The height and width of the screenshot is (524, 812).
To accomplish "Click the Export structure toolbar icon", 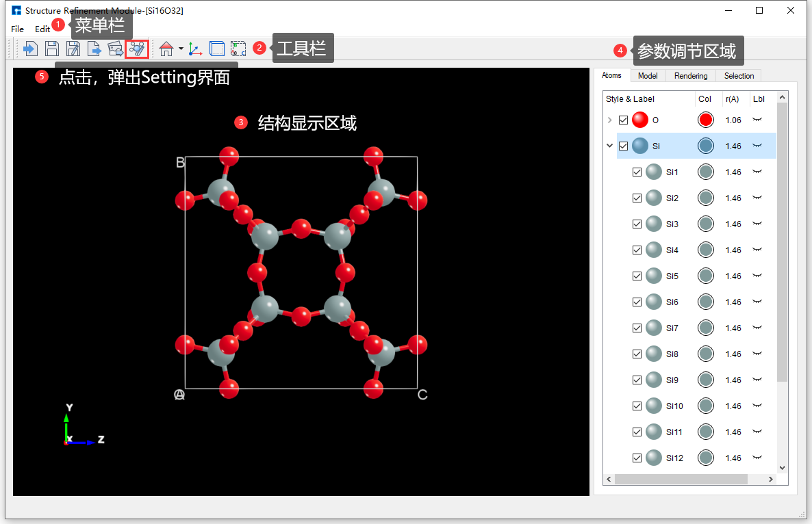I will [94, 49].
